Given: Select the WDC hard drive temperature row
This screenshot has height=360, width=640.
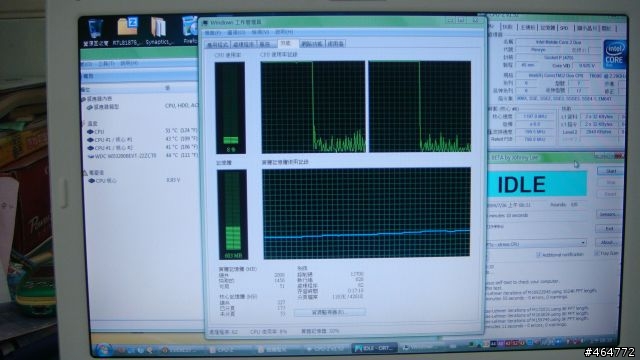Looking at the screenshot, I should tap(142, 156).
